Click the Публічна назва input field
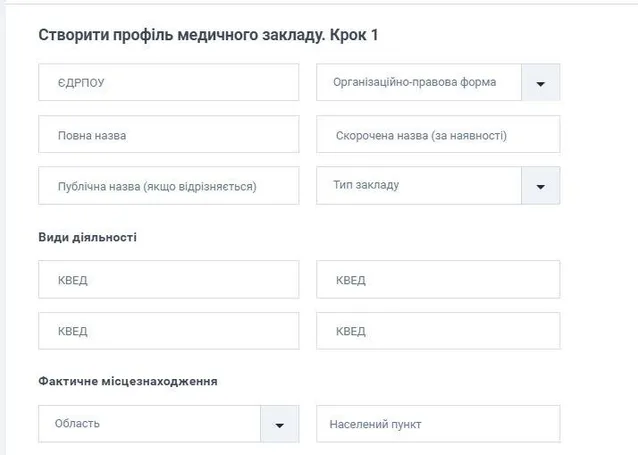Screen dimensions: 638x455 [x=168, y=186]
